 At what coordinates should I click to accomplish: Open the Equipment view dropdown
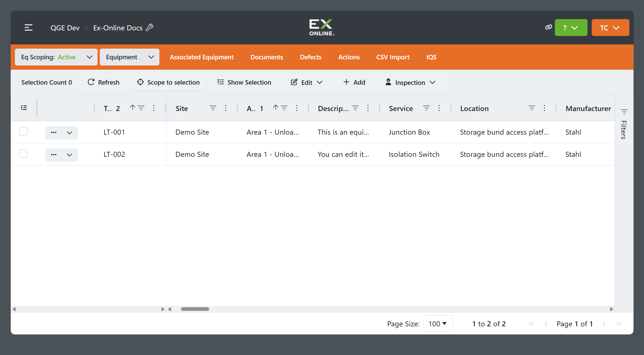130,57
